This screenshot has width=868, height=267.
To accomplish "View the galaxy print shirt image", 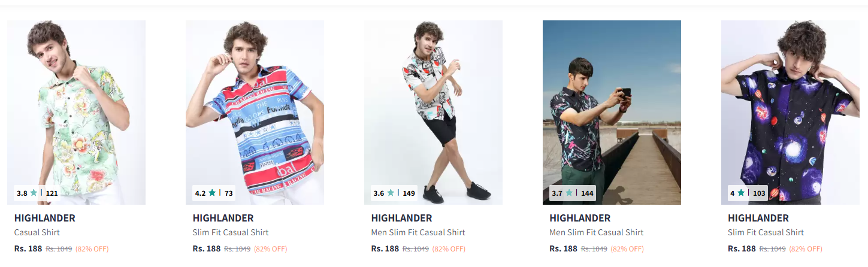I will pos(790,113).
